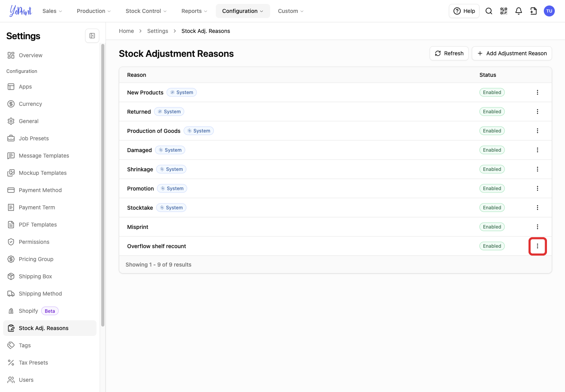Open Pricing Group settings

(x=50, y=259)
